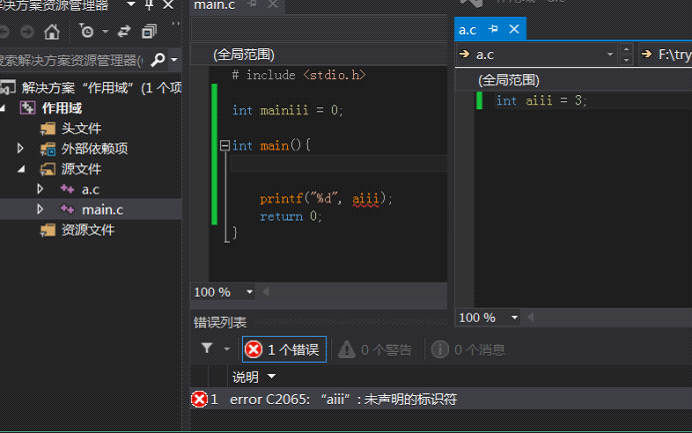Viewport: 692px width, 433px height.
Task: Click the mainiii variable declaration
Action: point(284,110)
